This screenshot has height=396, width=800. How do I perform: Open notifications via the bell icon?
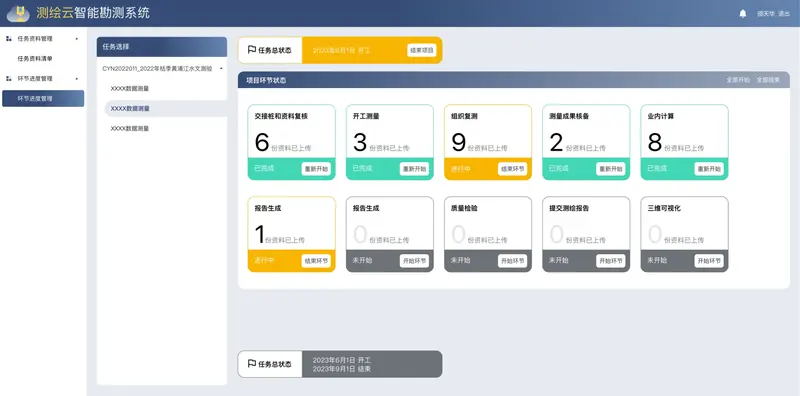click(x=742, y=14)
